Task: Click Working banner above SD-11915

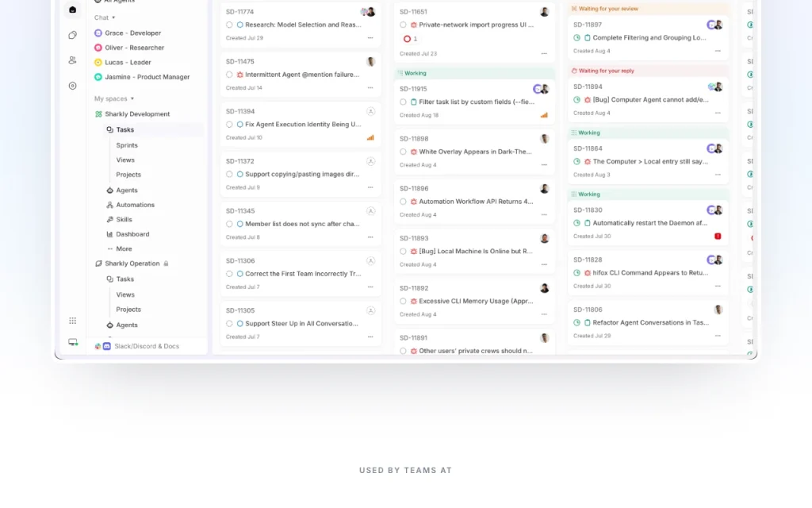Action: [474, 73]
